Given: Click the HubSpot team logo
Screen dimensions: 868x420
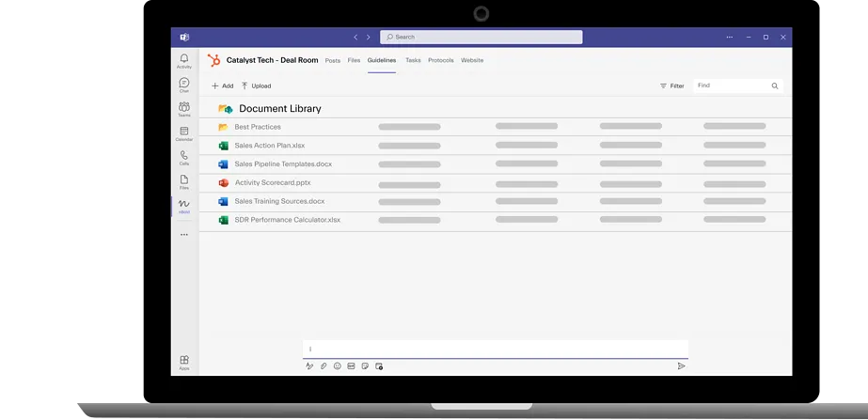Looking at the screenshot, I should point(213,60).
